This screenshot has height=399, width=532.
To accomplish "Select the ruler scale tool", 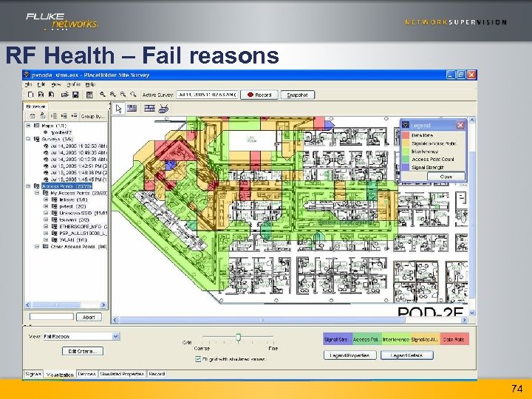I will pyautogui.click(x=132, y=108).
